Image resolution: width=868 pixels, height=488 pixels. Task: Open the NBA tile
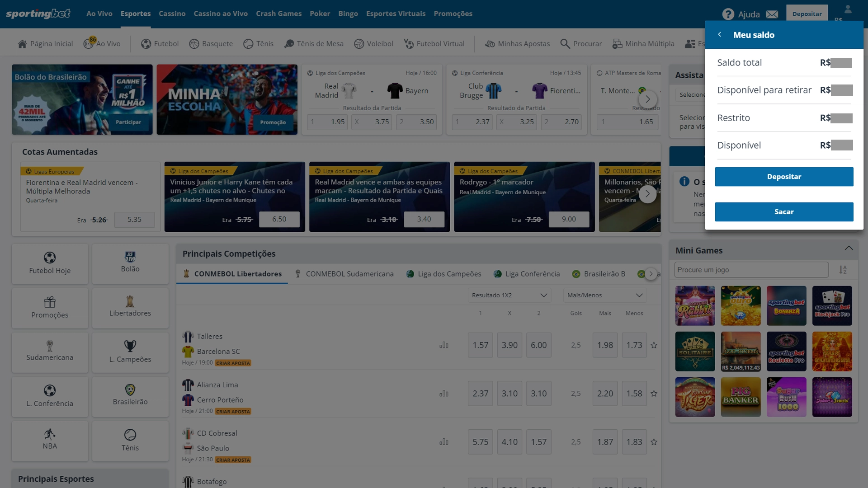point(50,441)
